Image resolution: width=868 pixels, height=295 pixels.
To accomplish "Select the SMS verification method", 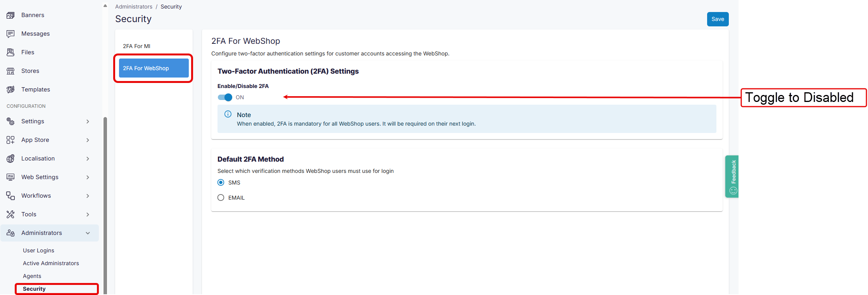I will point(221,183).
